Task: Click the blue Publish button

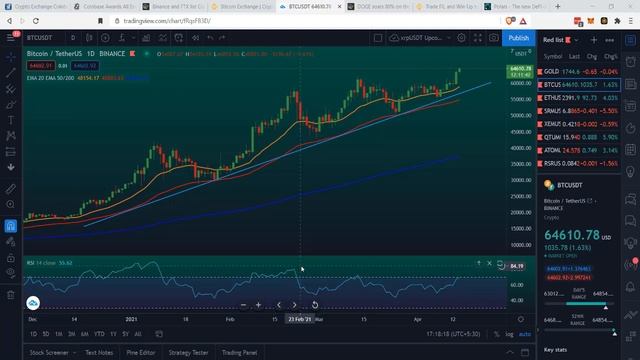Action: point(518,38)
